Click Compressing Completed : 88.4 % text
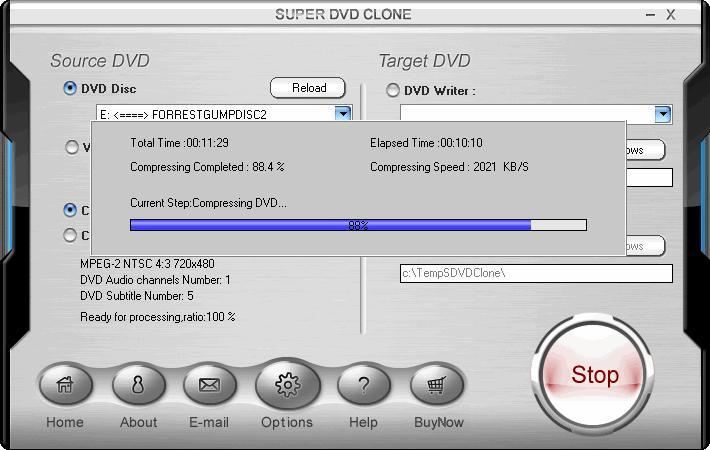Image resolution: width=710 pixels, height=450 pixels. [207, 167]
